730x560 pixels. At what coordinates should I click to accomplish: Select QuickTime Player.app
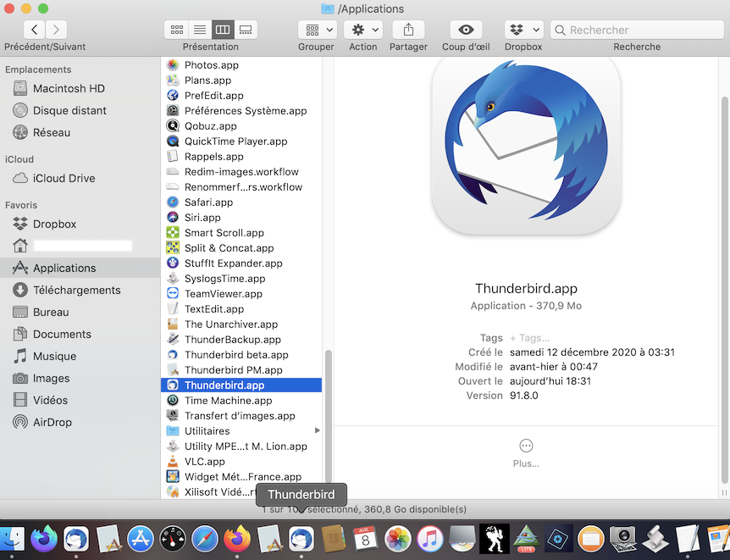pos(241,141)
